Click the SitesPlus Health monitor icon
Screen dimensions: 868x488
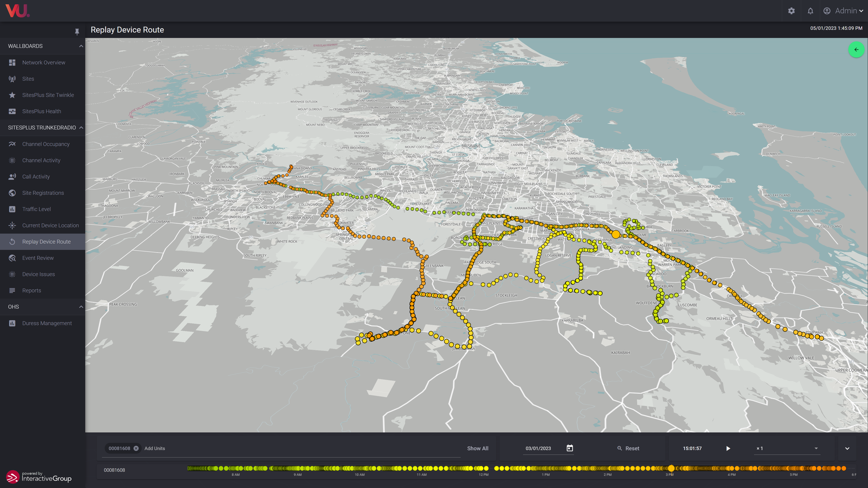coord(12,111)
